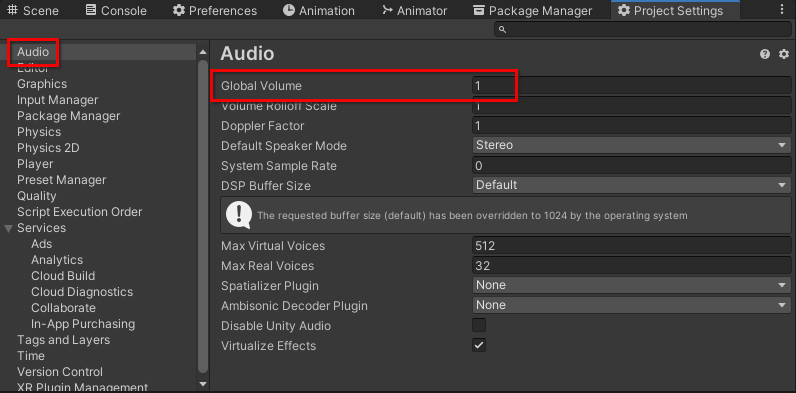Click the buffer size warning icon
The height and width of the screenshot is (393, 796).
238,215
